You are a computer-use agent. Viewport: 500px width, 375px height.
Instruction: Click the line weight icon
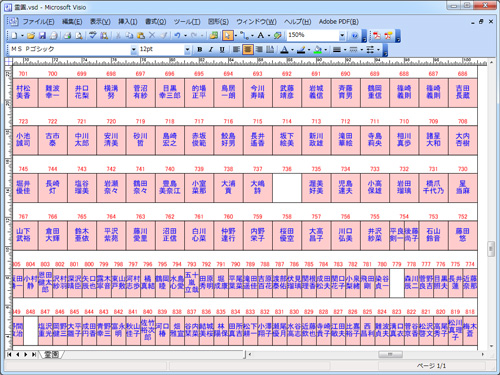[x=337, y=50]
